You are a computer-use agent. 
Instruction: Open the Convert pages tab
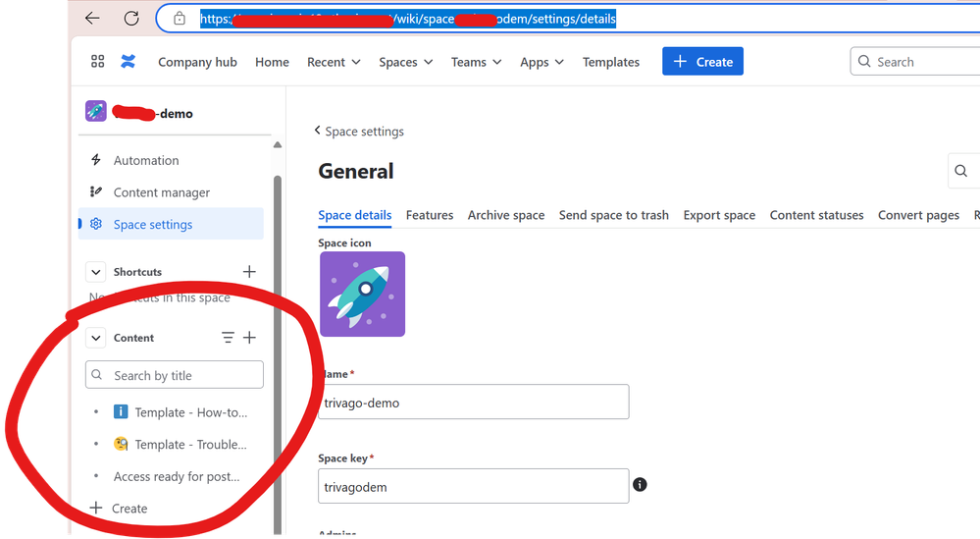(x=918, y=215)
